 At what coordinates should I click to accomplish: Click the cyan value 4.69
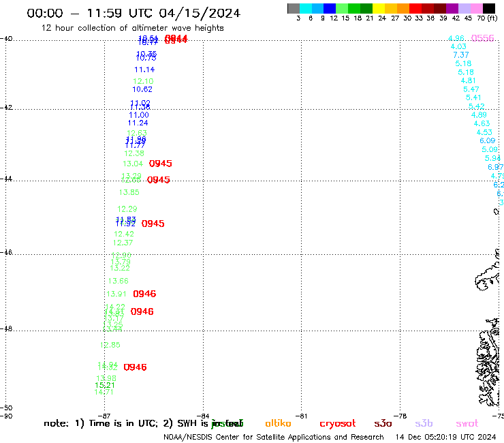(479, 115)
